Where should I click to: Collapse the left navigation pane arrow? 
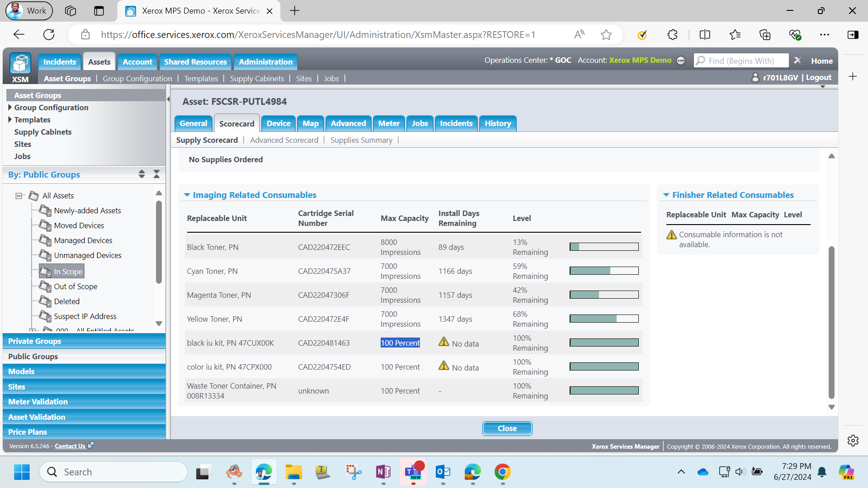[168, 99]
